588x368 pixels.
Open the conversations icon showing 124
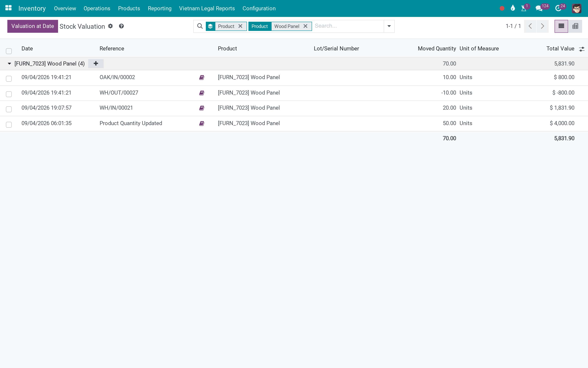tap(539, 8)
